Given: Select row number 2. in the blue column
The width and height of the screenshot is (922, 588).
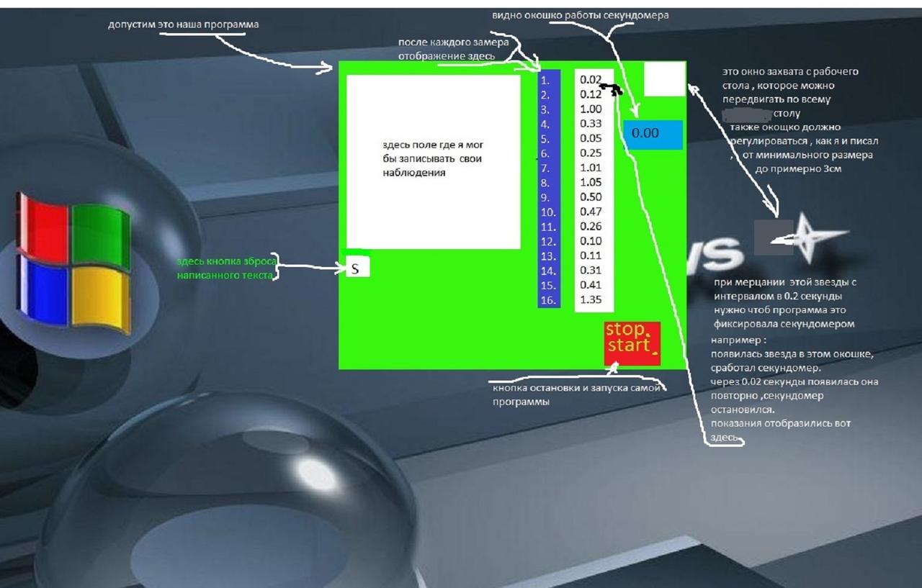Looking at the screenshot, I should tap(545, 95).
